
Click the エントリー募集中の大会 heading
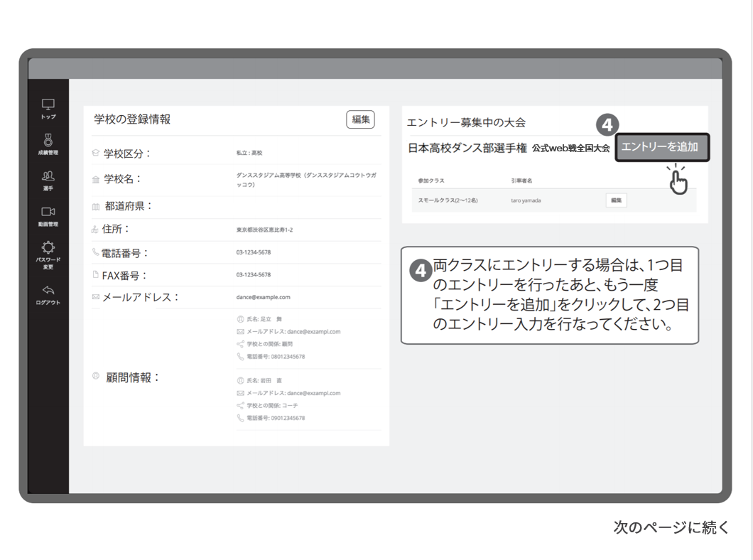(x=466, y=122)
